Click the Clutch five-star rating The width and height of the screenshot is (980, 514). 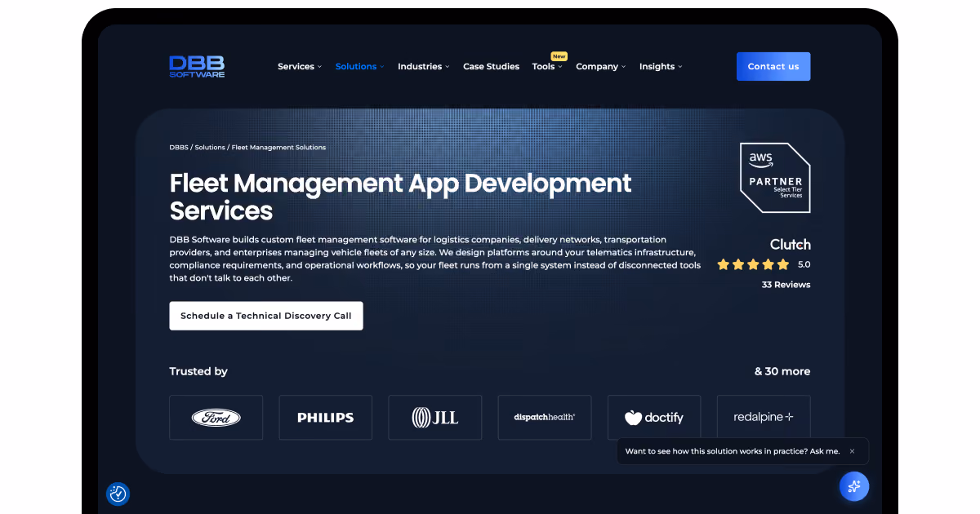click(753, 264)
